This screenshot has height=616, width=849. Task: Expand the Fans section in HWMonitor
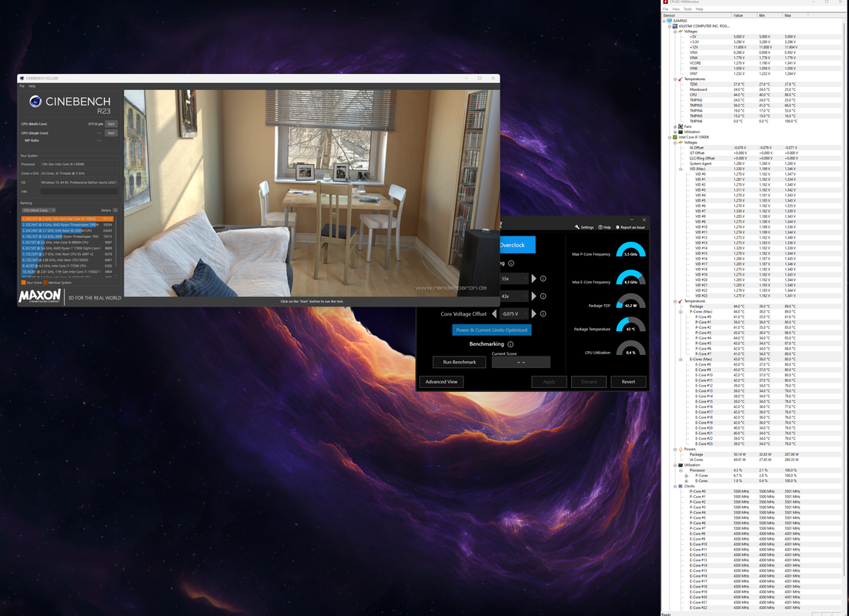tap(675, 127)
